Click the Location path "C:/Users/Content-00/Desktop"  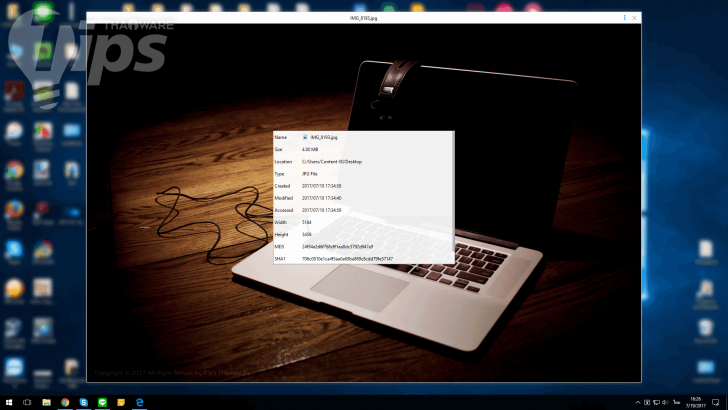pyautogui.click(x=332, y=162)
